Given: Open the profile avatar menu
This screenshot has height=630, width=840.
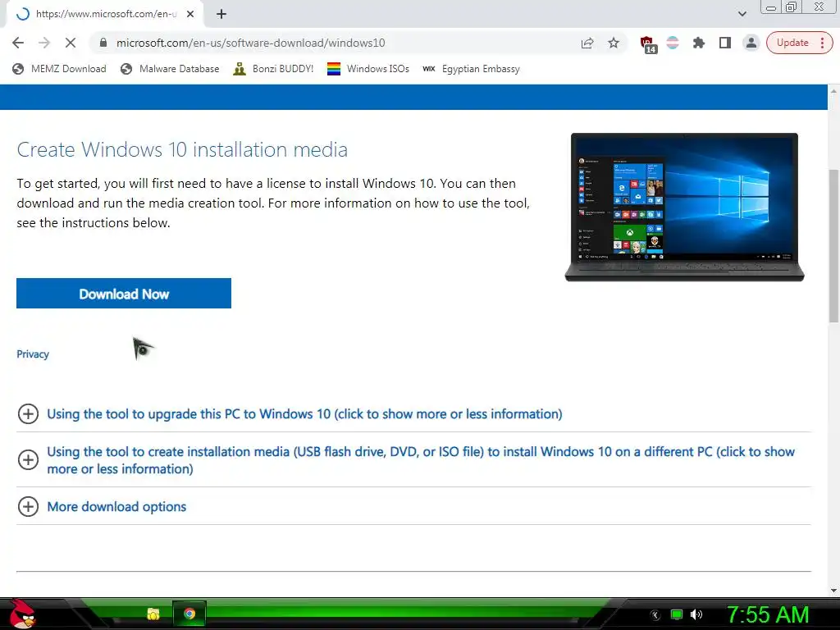Looking at the screenshot, I should click(x=751, y=43).
